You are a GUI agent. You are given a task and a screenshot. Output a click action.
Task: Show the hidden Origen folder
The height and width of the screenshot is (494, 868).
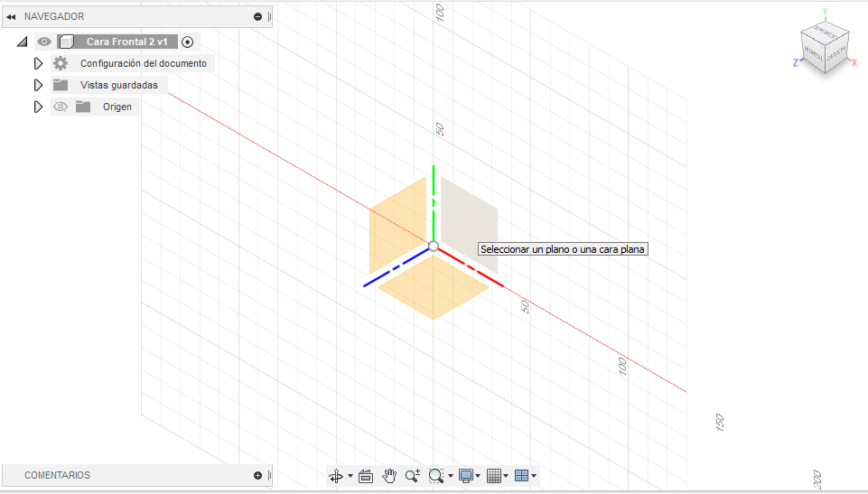pyautogui.click(x=61, y=107)
